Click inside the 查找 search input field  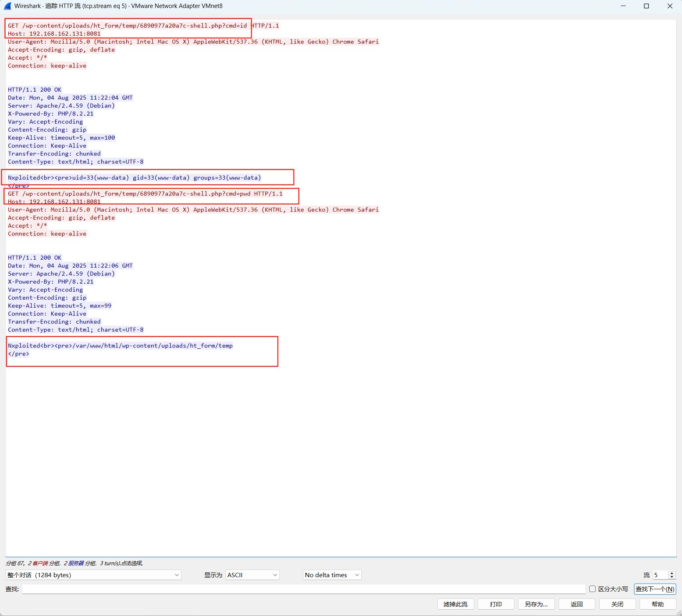[x=304, y=589]
